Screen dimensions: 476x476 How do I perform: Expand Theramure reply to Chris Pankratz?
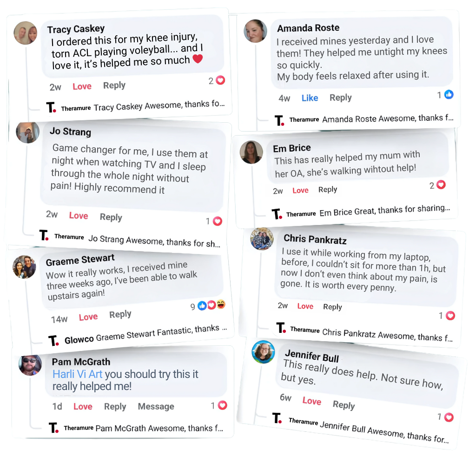pyautogui.click(x=387, y=335)
